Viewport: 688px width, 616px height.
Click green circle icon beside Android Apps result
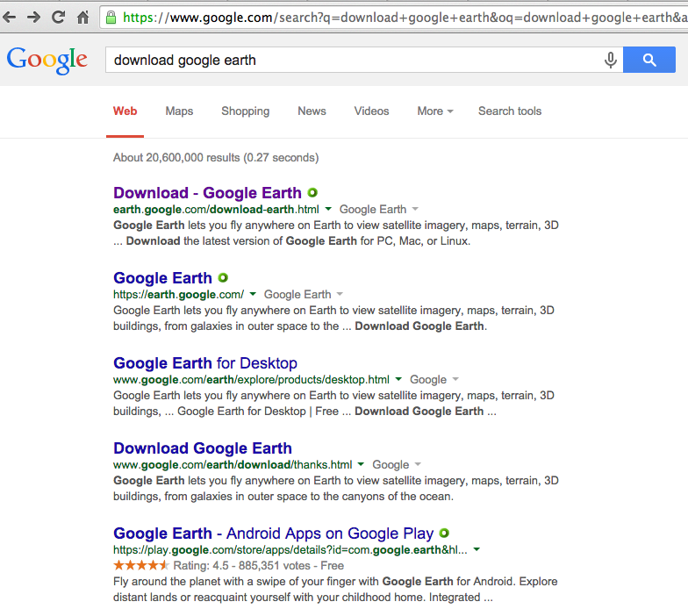tap(444, 534)
